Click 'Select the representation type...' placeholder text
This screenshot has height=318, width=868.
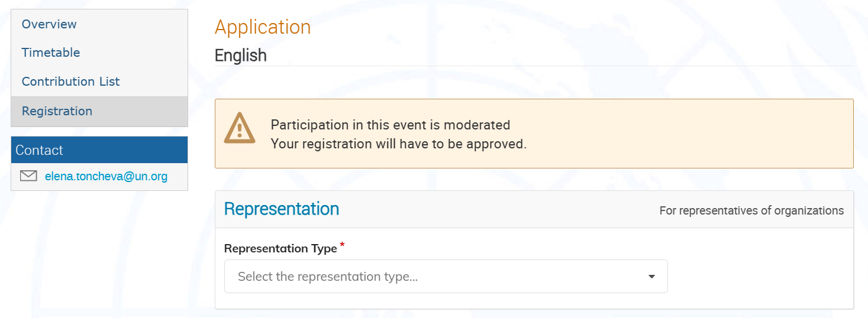328,277
